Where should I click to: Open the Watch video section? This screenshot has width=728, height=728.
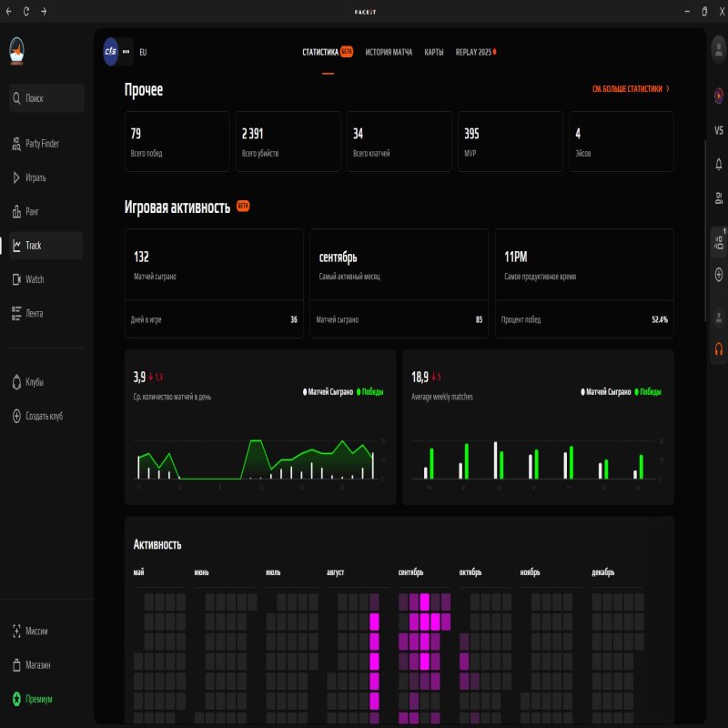pyautogui.click(x=35, y=279)
